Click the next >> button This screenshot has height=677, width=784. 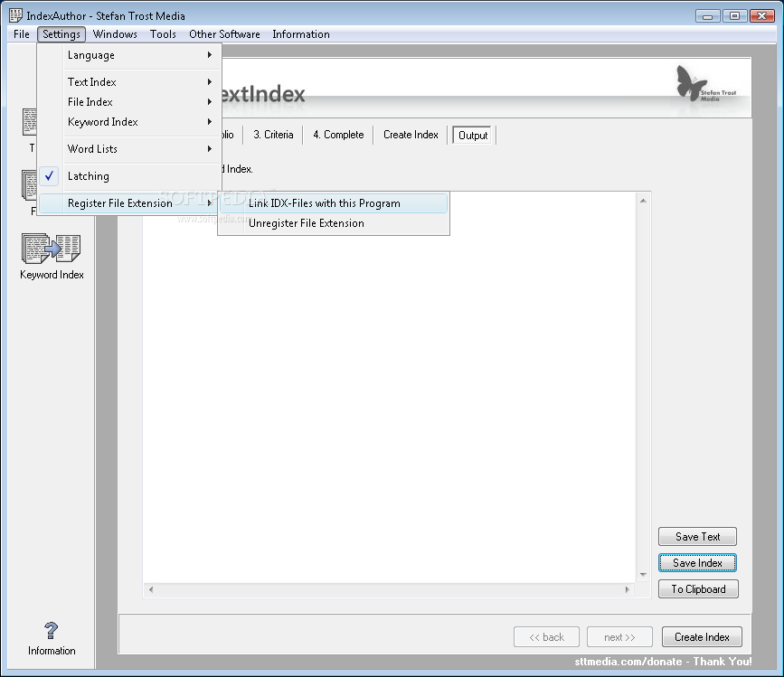pyautogui.click(x=619, y=637)
